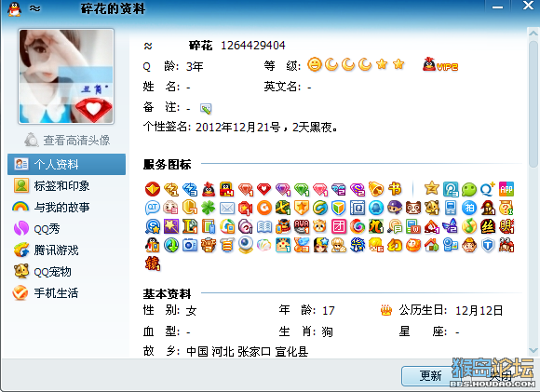Click the AVA game icon
Viewport: 540px width, 392px height.
click(302, 226)
